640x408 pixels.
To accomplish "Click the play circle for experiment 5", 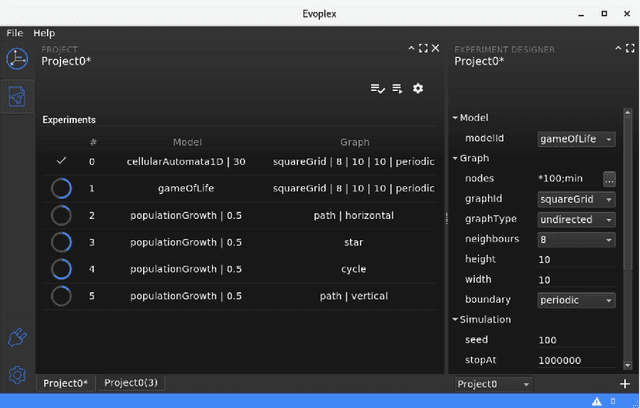I will click(61, 296).
